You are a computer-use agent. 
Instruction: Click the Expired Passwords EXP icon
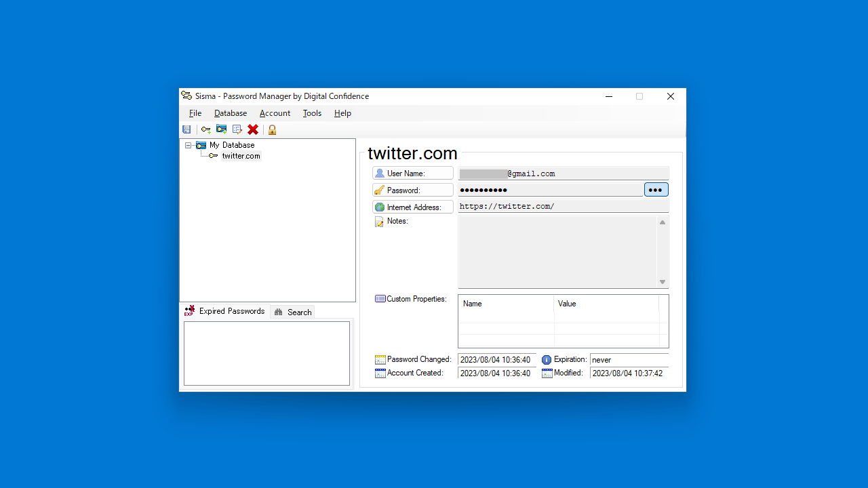(189, 311)
